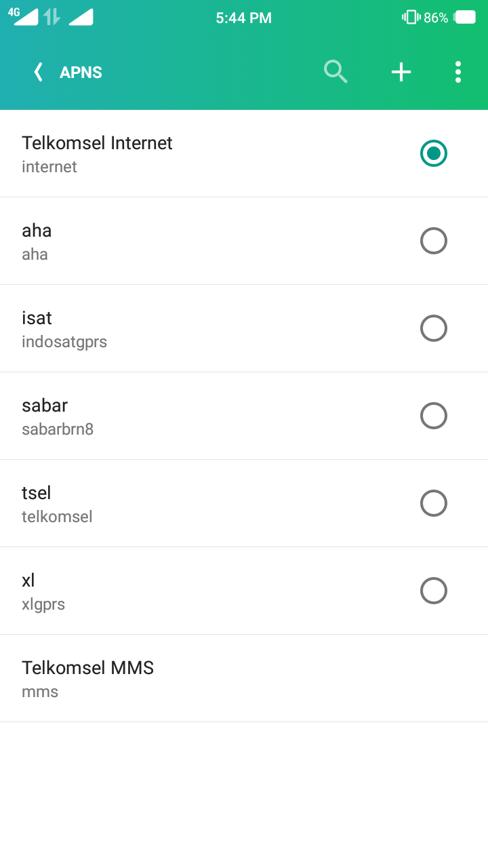Choose the sabar APN radio button
488x868 pixels.
[x=434, y=416]
